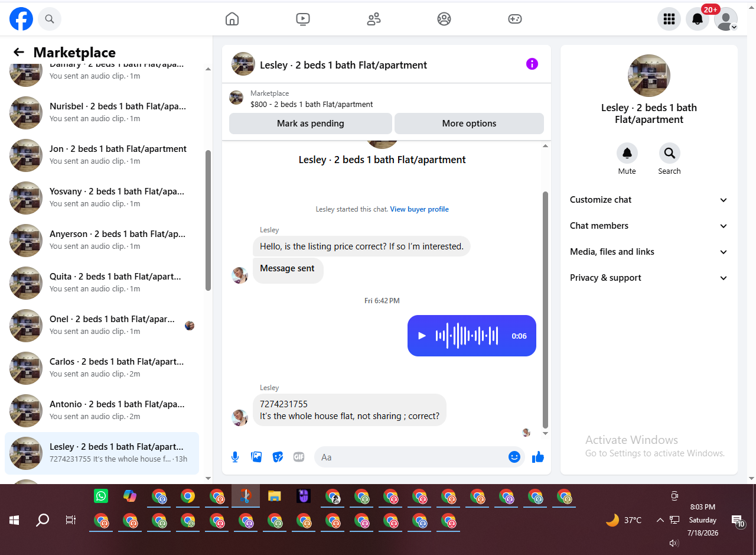
Task: Open the emoji picker smiley
Action: click(x=514, y=457)
